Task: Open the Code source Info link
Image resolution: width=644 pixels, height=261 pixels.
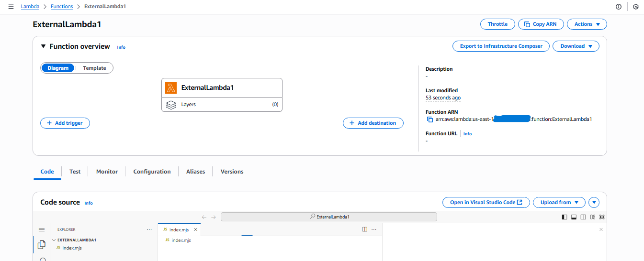Action: tap(89, 203)
